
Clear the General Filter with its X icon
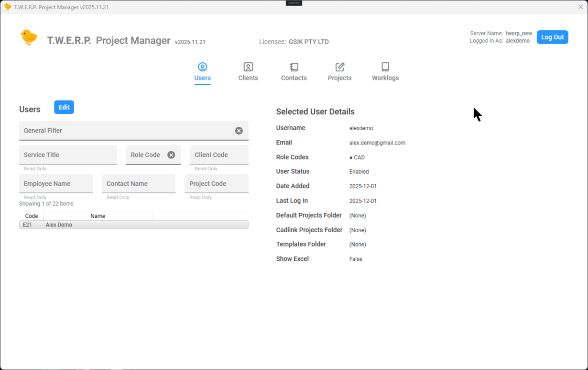tap(239, 131)
